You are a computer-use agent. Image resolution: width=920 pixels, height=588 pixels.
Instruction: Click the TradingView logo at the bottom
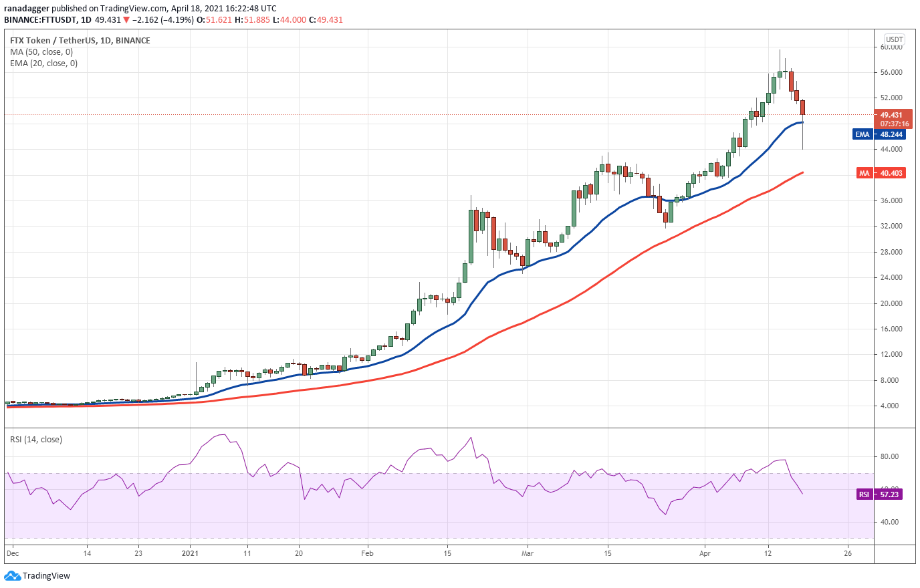pyautogui.click(x=37, y=575)
